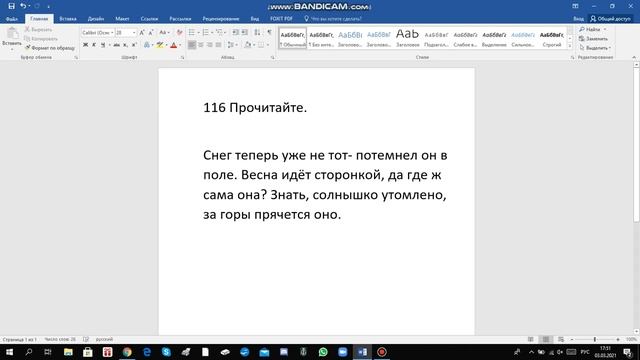
Task: Click the Save icon in title bar
Action: click(x=11, y=6)
